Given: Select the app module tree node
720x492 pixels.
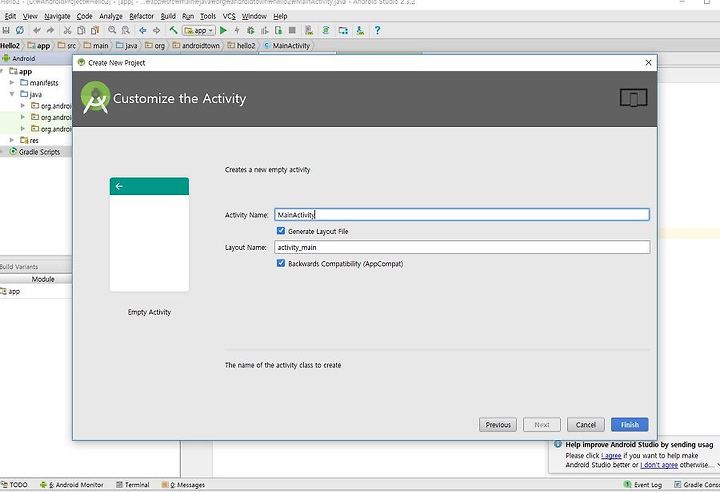Looking at the screenshot, I should (x=21, y=71).
